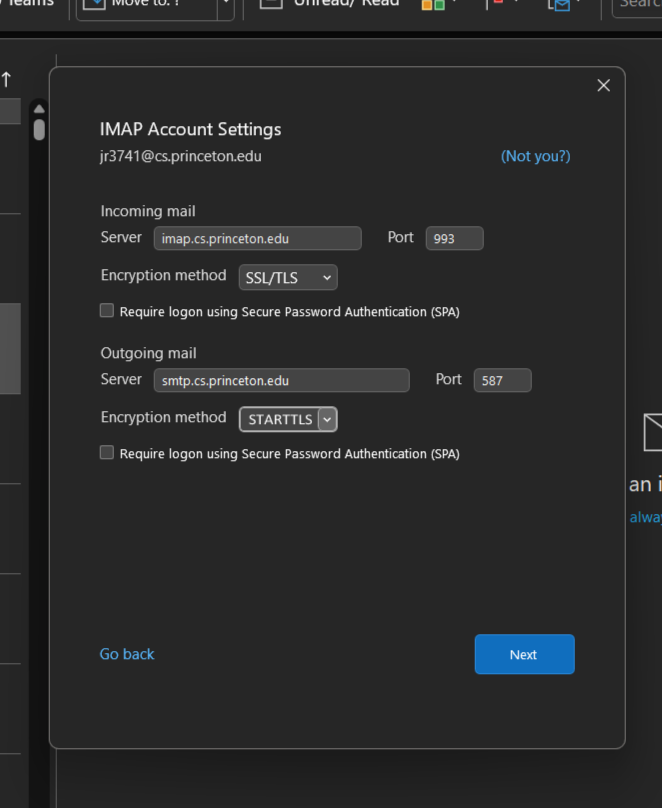Image resolution: width=662 pixels, height=808 pixels.
Task: Open the STARTTLS encryption method dropdown
Action: [288, 419]
